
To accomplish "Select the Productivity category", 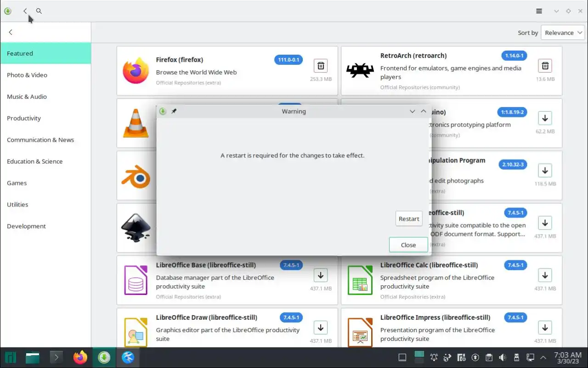I will pos(45,118).
